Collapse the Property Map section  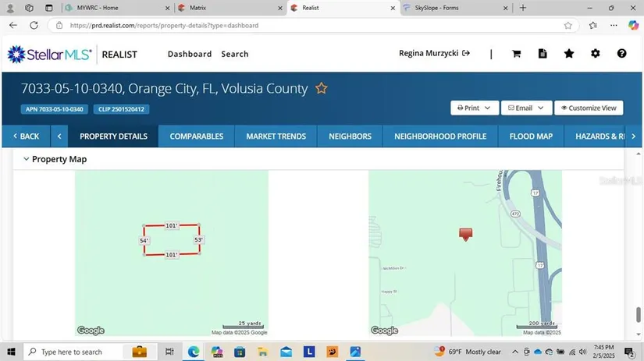26,159
